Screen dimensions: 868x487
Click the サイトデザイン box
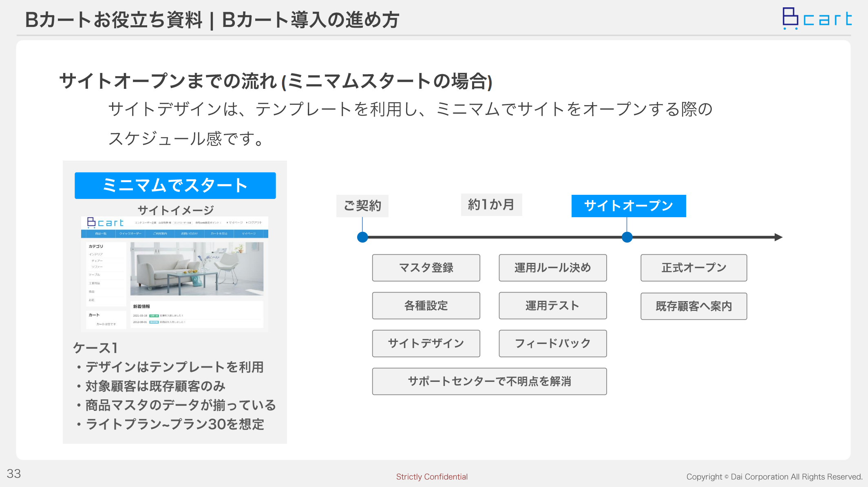[426, 344]
